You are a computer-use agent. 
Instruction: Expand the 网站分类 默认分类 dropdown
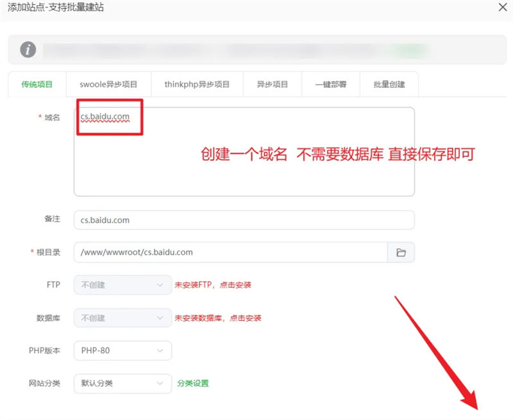[x=122, y=383]
